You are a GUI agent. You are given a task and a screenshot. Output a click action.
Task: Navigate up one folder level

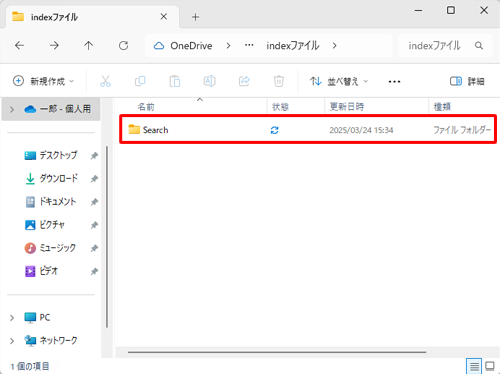[x=89, y=45]
